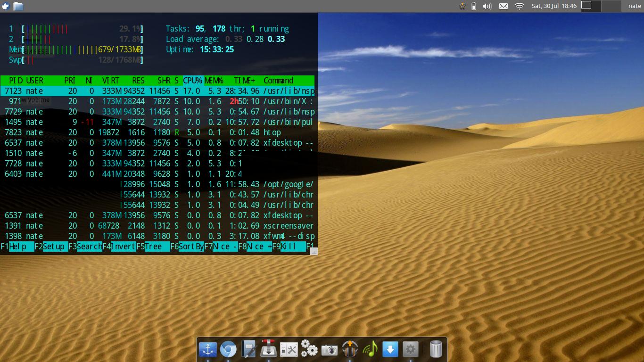The width and height of the screenshot is (644, 362).
Task: Open the headphones music player icon
Action: coord(350,349)
